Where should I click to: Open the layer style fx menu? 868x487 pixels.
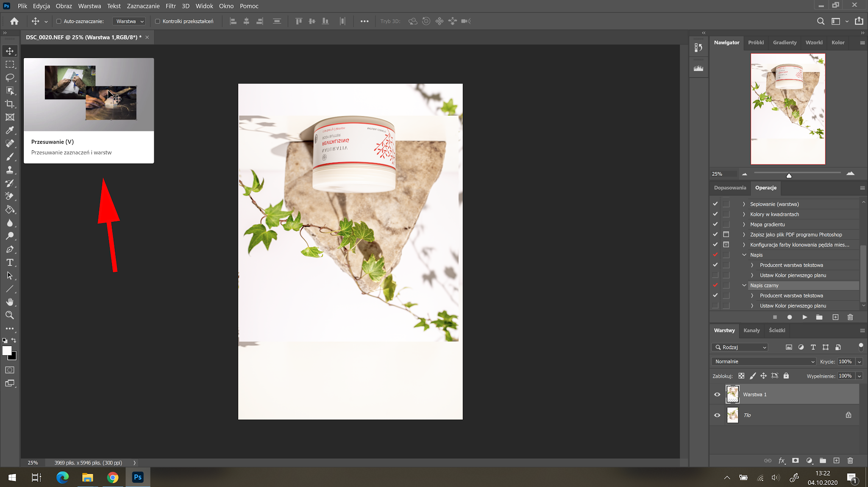pyautogui.click(x=782, y=460)
